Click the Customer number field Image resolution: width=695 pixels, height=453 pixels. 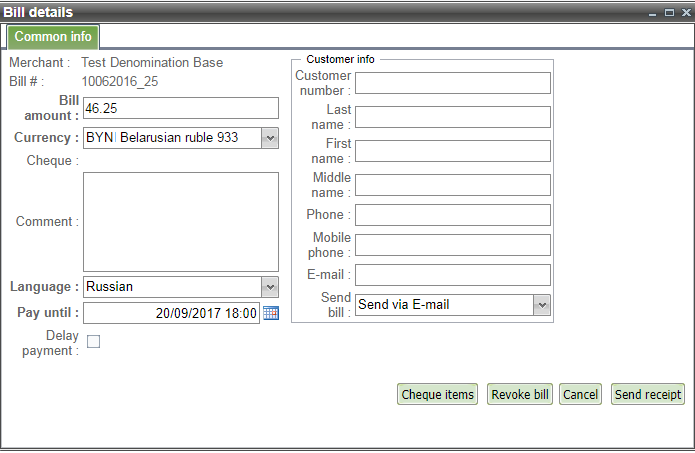pyautogui.click(x=452, y=83)
